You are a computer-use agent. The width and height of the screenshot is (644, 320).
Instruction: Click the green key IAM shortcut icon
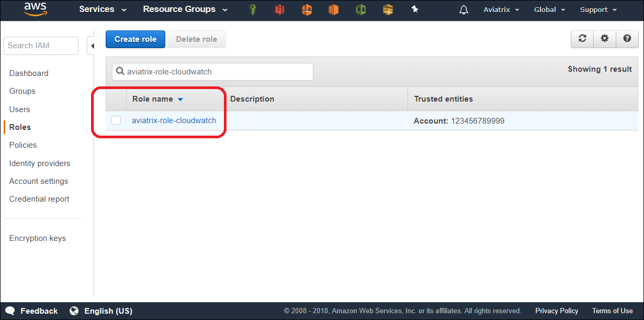click(x=253, y=9)
